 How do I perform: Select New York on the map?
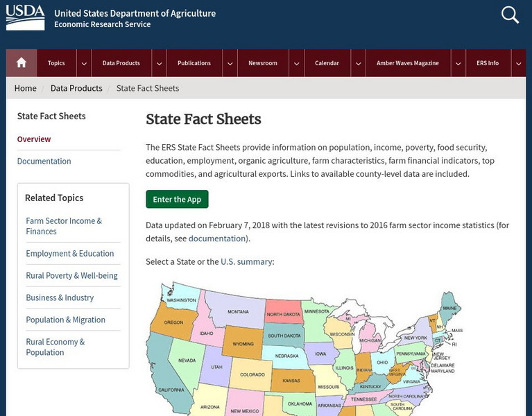[415, 338]
